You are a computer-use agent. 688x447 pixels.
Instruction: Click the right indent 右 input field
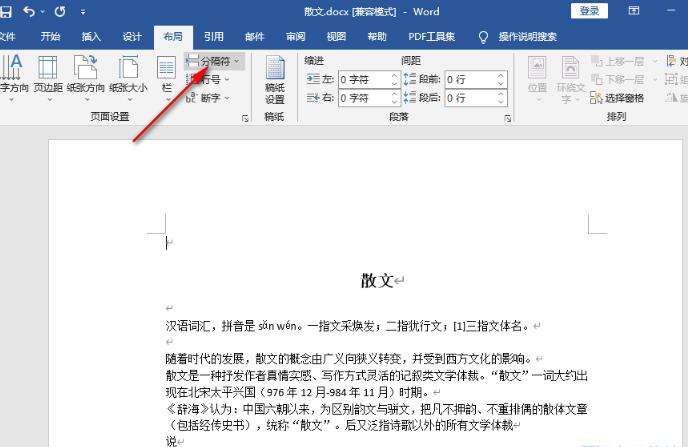tap(365, 97)
